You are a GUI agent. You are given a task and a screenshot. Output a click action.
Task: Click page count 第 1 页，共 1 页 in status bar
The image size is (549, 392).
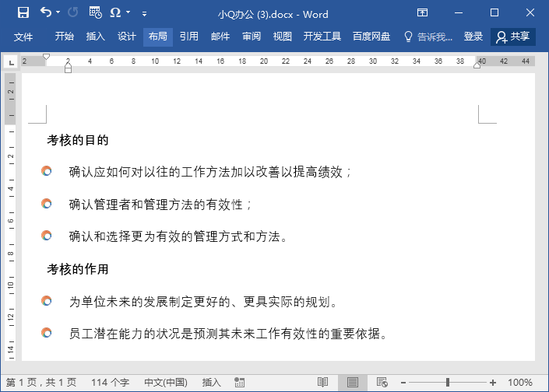pos(41,382)
